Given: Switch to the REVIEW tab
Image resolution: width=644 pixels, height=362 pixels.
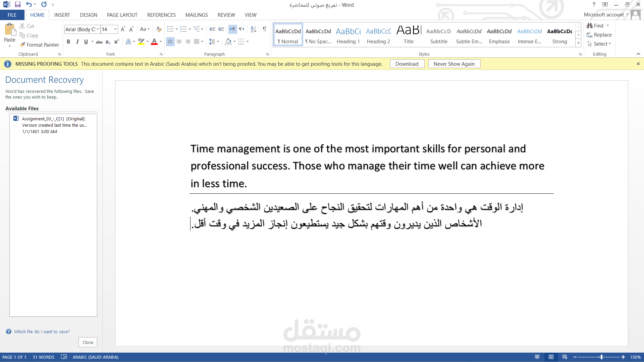Looking at the screenshot, I should click(226, 15).
